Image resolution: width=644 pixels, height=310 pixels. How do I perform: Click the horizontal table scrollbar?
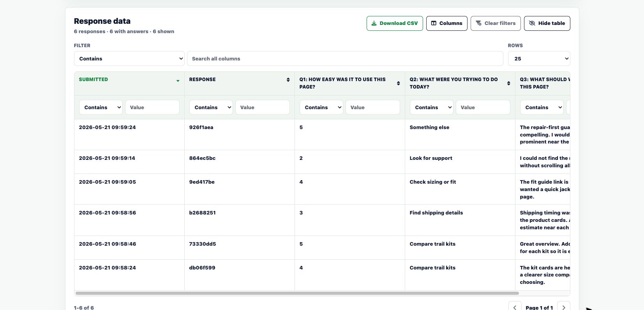coord(297,293)
